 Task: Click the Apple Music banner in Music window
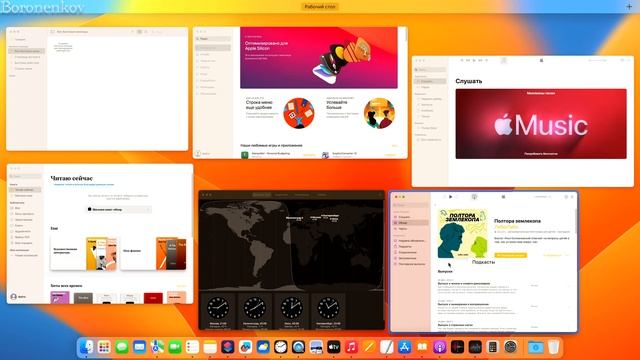(541, 124)
